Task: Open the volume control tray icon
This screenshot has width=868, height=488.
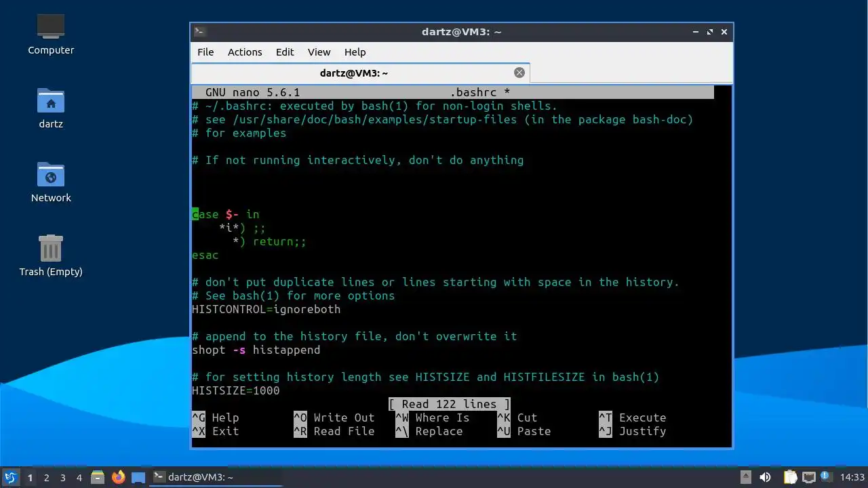Action: coord(766,477)
